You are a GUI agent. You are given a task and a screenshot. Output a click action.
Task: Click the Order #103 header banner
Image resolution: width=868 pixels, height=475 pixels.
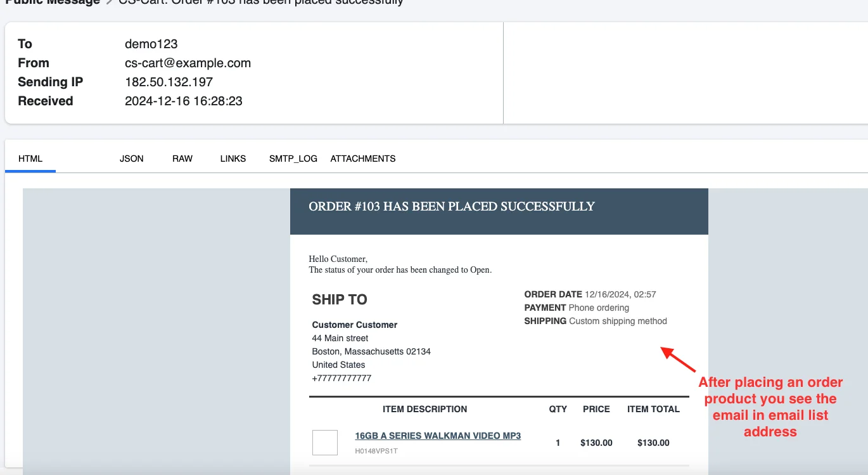(x=452, y=206)
